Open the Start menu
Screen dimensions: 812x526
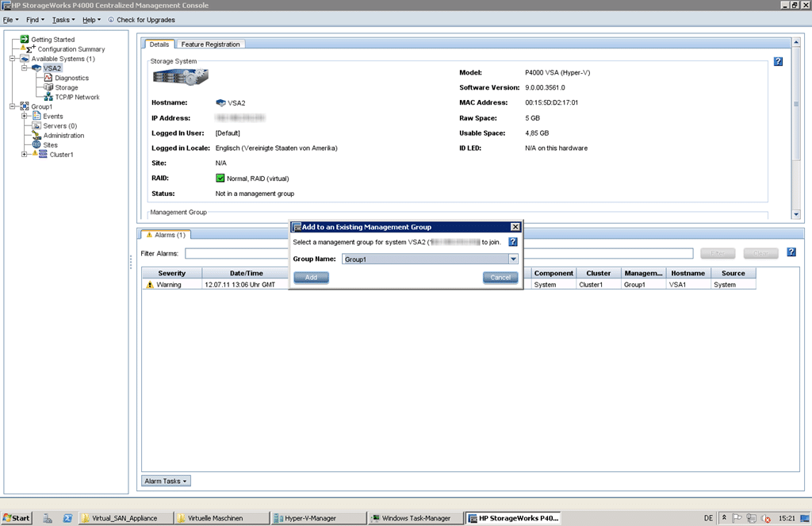point(17,518)
